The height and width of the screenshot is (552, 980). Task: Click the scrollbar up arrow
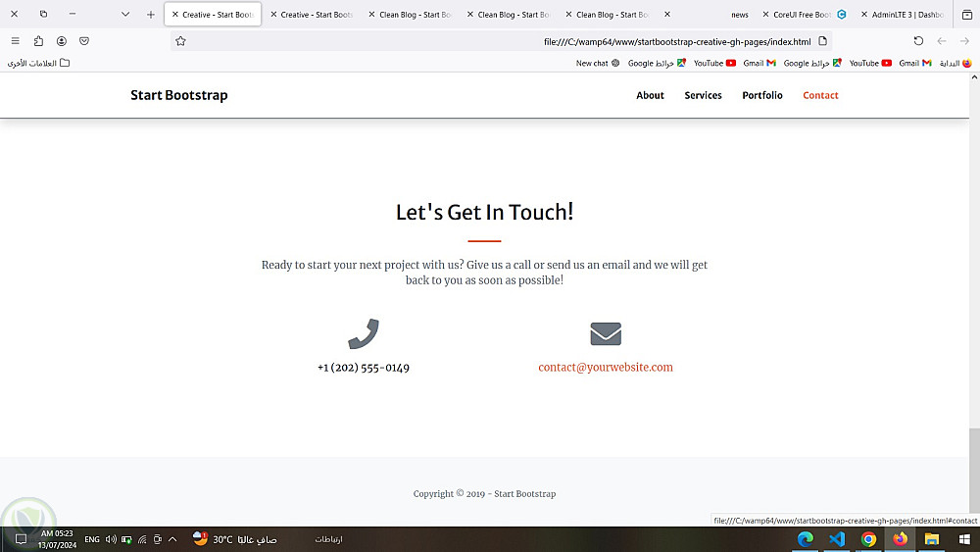point(974,77)
